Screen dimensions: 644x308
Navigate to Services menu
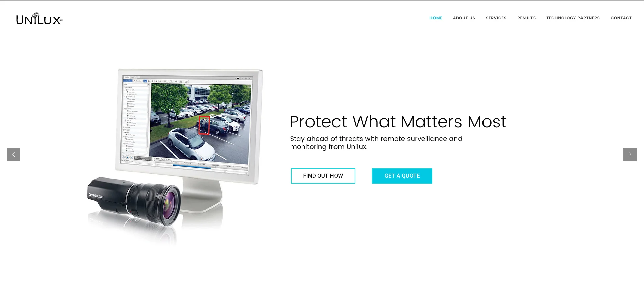[x=496, y=18]
